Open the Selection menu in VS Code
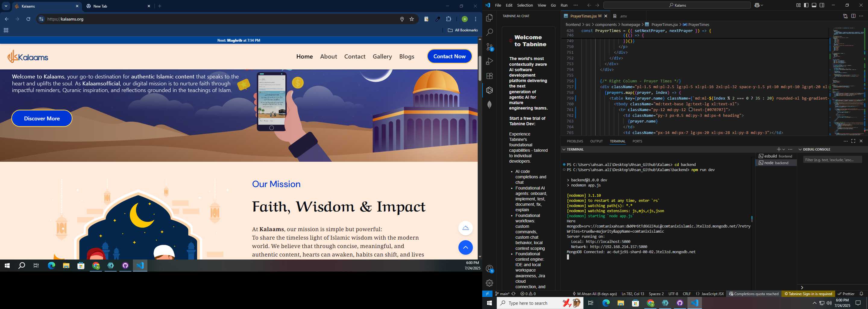Screen dimensions: 868x309 coord(525,5)
